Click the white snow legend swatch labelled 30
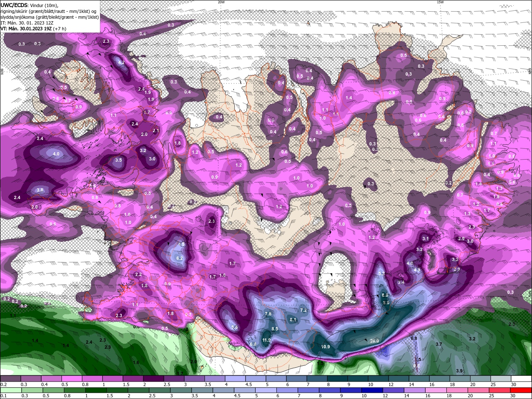Image resolution: width=532 pixels, height=399 pixels. click(521, 379)
